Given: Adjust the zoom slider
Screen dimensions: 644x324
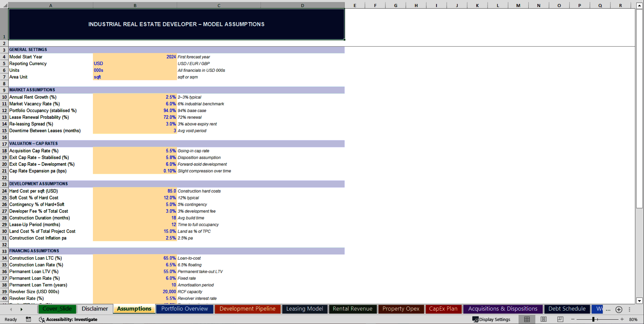Looking at the screenshot, I should click(593, 319).
